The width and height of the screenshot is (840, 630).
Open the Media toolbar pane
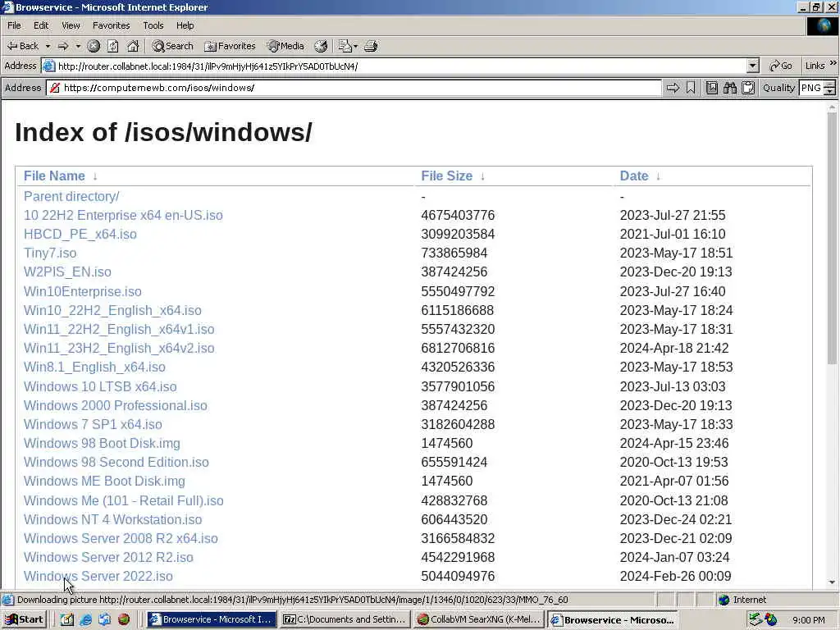(x=285, y=46)
